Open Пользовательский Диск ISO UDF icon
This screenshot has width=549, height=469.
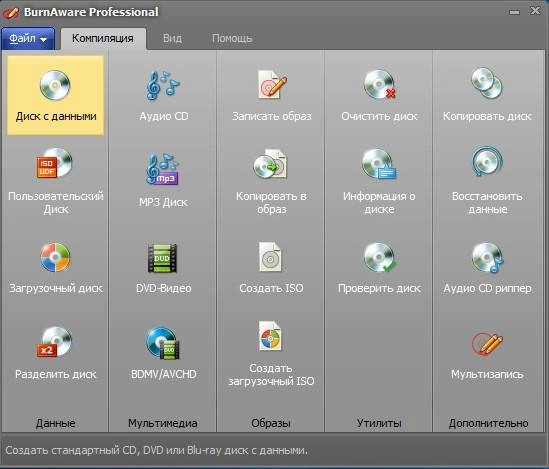point(55,163)
